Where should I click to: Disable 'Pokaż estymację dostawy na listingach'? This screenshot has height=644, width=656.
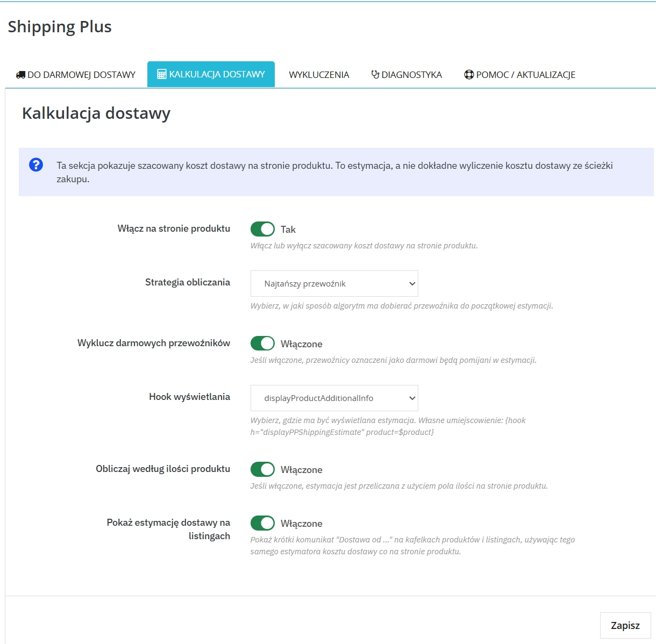click(262, 523)
